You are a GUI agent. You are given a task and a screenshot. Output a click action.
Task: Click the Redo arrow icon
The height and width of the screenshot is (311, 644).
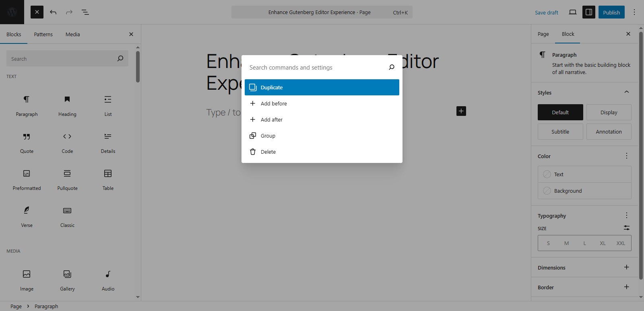click(69, 12)
